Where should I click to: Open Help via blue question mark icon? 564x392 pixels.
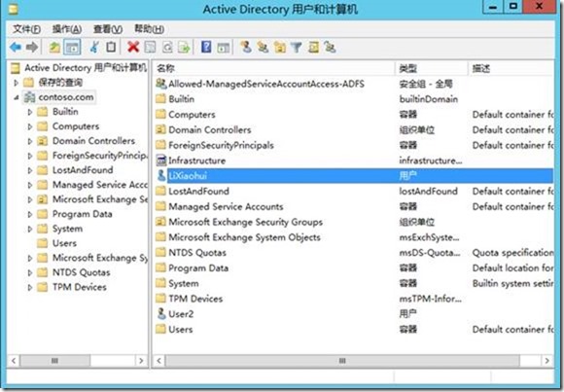point(206,47)
